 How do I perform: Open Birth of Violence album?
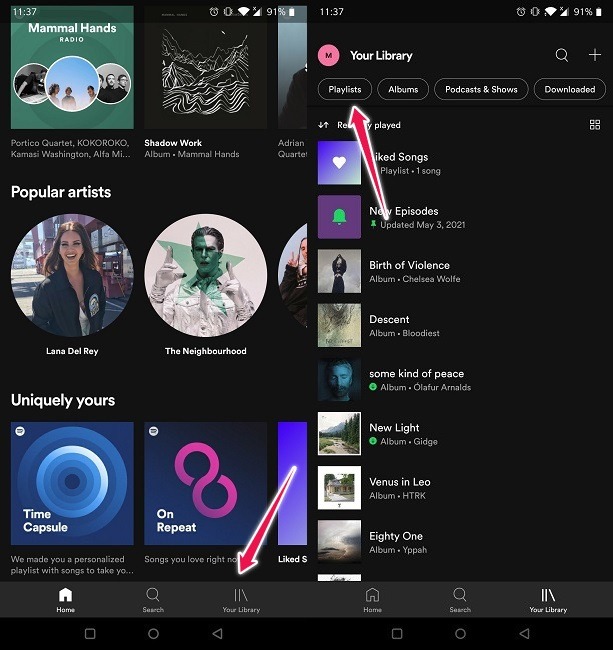tap(460, 272)
